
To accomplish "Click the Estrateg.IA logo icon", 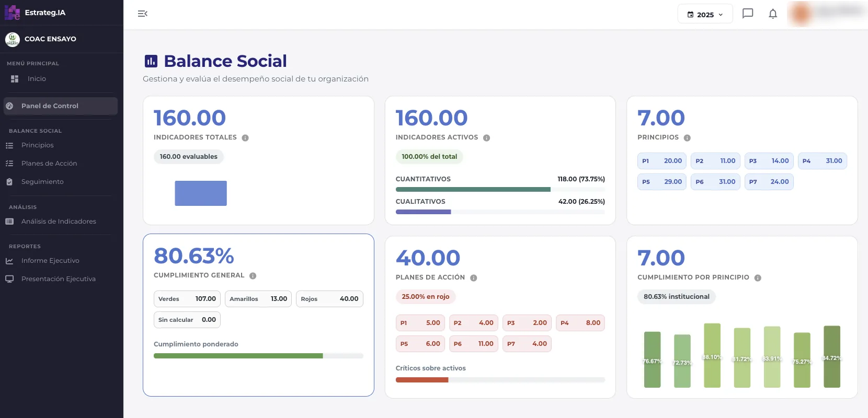I will click(x=12, y=13).
